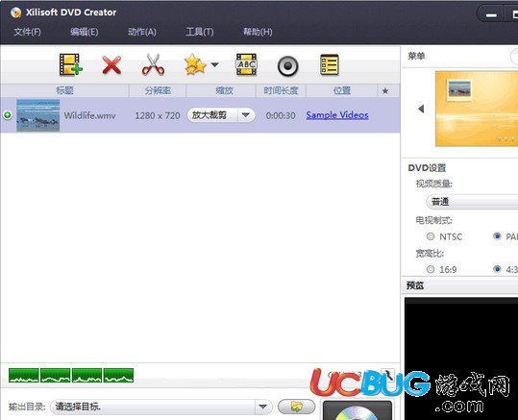Image resolution: width=518 pixels, height=420 pixels.
Task: Open the Effects stars tool
Action: pos(195,64)
